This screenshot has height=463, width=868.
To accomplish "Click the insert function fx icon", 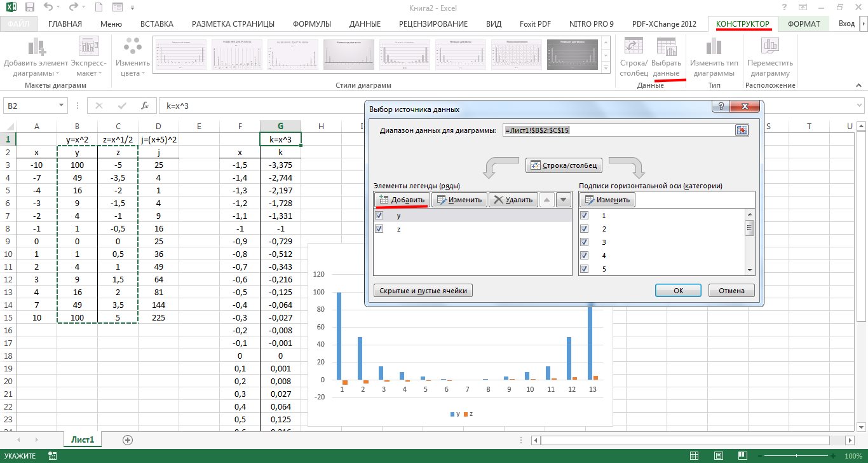I will [x=145, y=106].
